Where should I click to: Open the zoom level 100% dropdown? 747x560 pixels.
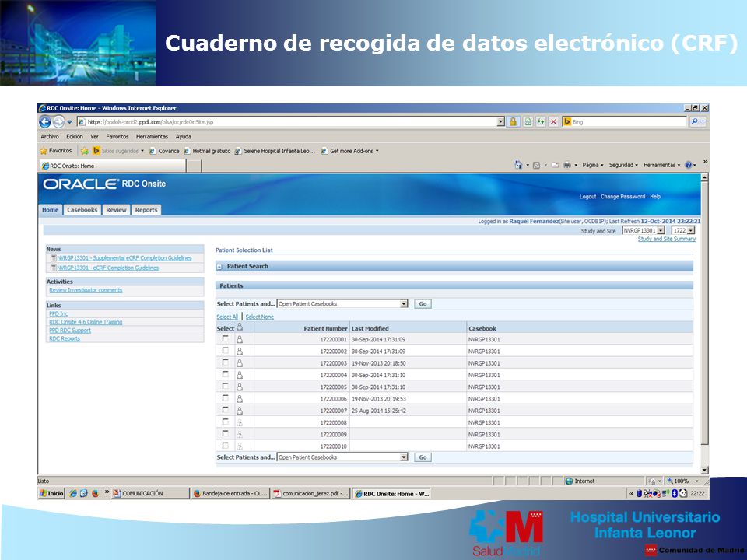pos(697,481)
